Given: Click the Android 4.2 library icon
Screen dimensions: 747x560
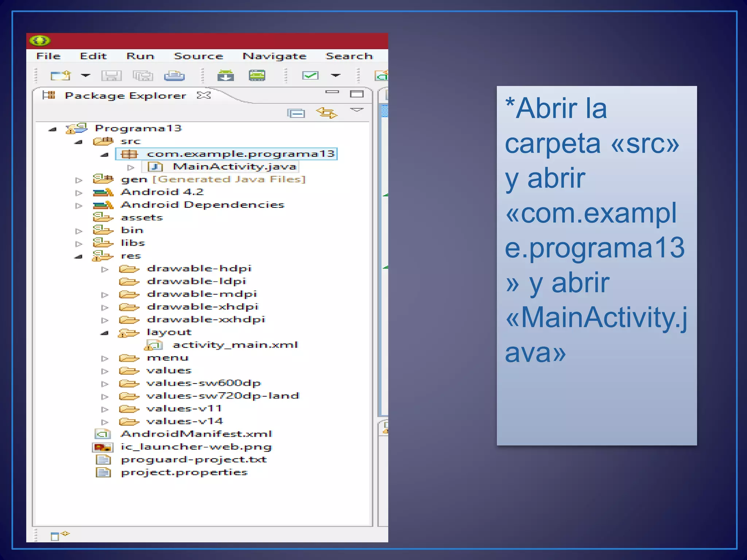Looking at the screenshot, I should (103, 192).
